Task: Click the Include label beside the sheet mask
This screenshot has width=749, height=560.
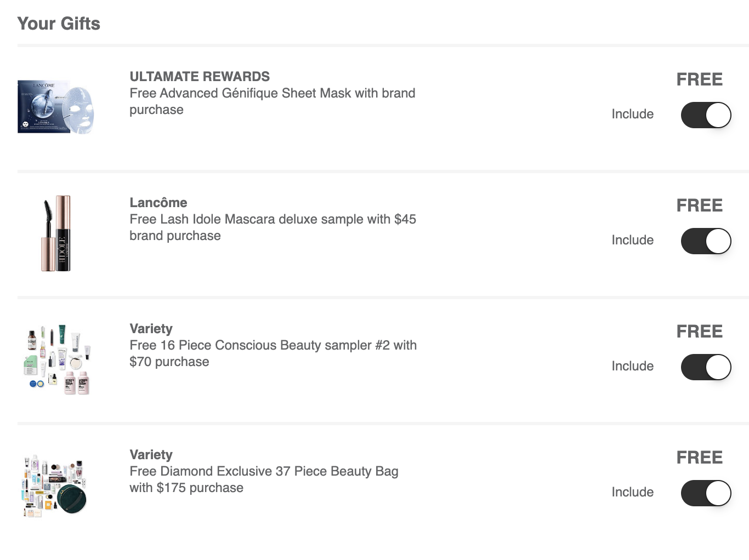Action: click(633, 114)
